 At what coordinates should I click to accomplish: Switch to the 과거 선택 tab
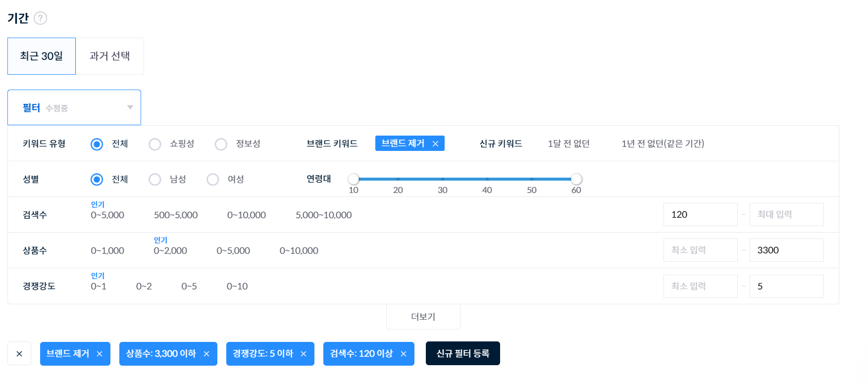point(110,56)
